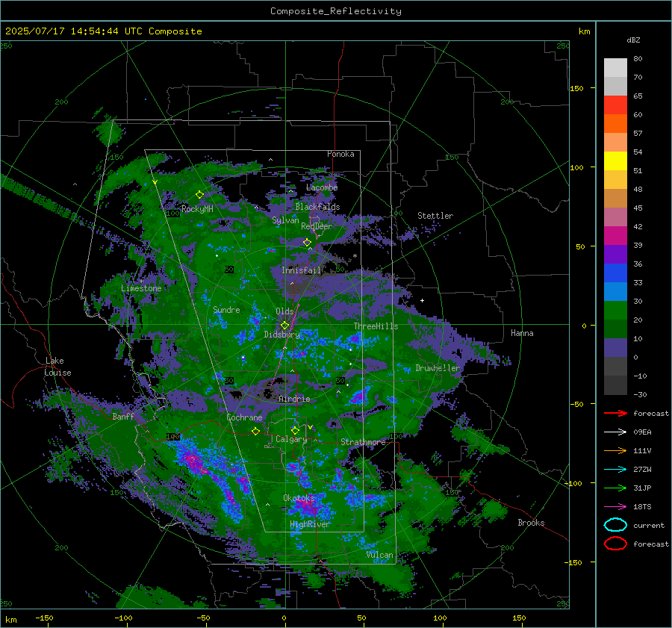The image size is (672, 628).
Task: Click the orange 111V arrow legend icon
Action: (x=615, y=450)
